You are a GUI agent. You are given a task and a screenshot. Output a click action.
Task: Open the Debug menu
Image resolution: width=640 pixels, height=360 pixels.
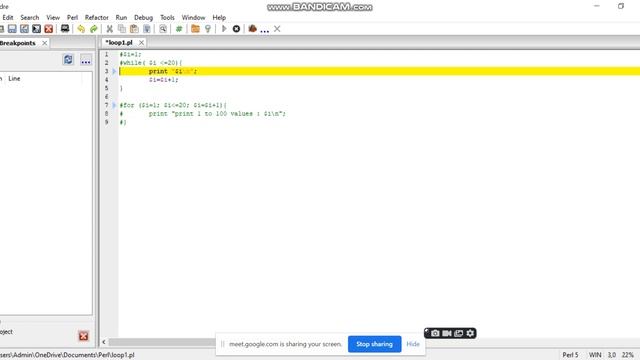(143, 18)
